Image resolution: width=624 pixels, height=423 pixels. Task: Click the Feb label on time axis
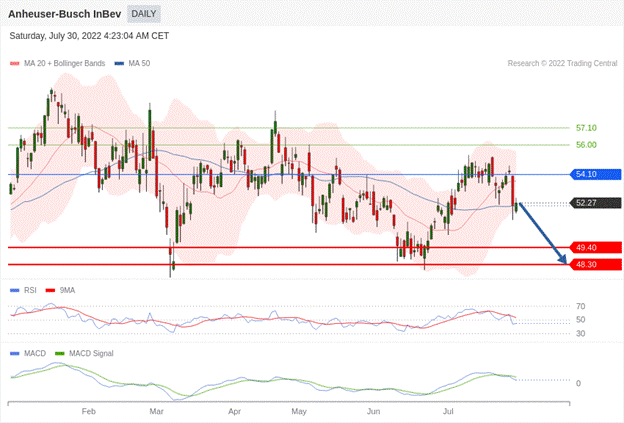[88, 411]
